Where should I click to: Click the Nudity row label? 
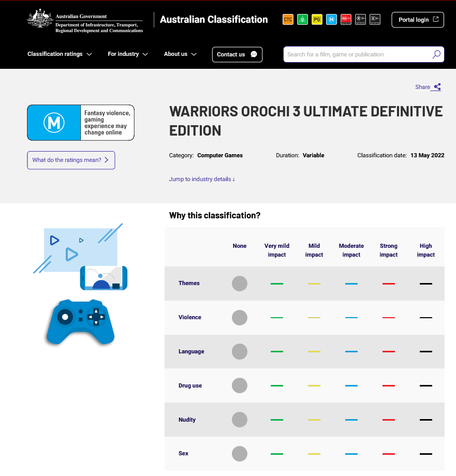[187, 420]
